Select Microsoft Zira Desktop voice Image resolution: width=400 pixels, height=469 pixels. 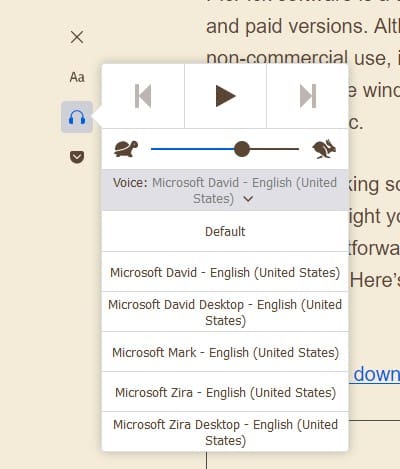coord(225,432)
